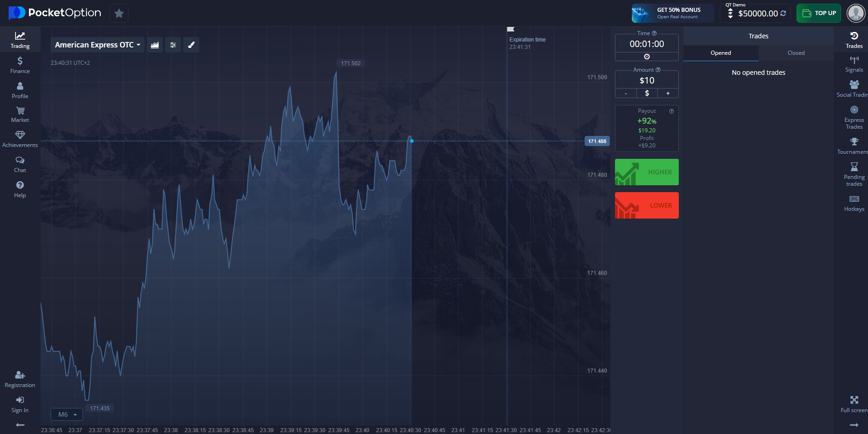The height and width of the screenshot is (434, 868).
Task: Open Hotkeys keyboard icon
Action: pos(854,199)
